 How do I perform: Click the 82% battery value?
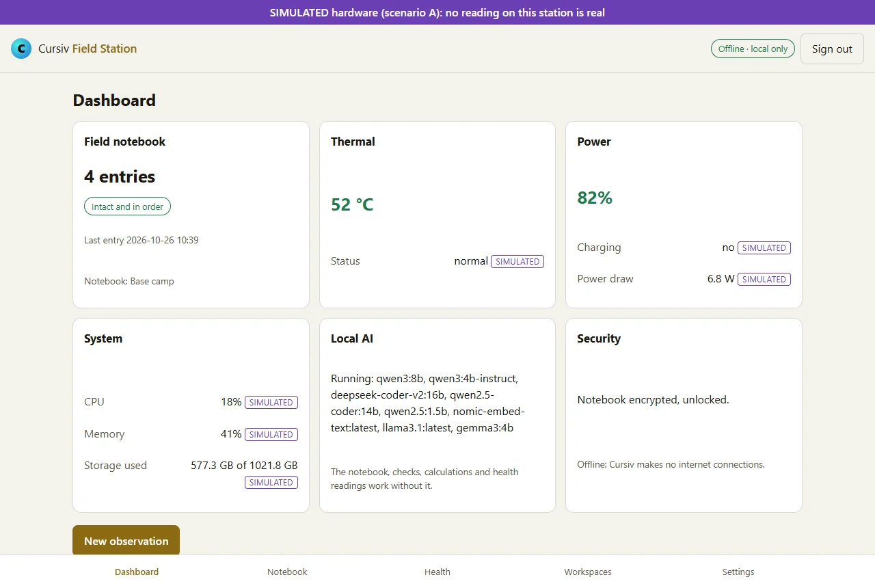click(595, 198)
